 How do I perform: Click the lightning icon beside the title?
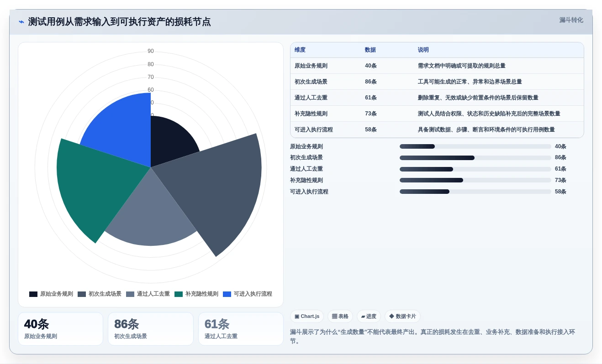coord(21,22)
